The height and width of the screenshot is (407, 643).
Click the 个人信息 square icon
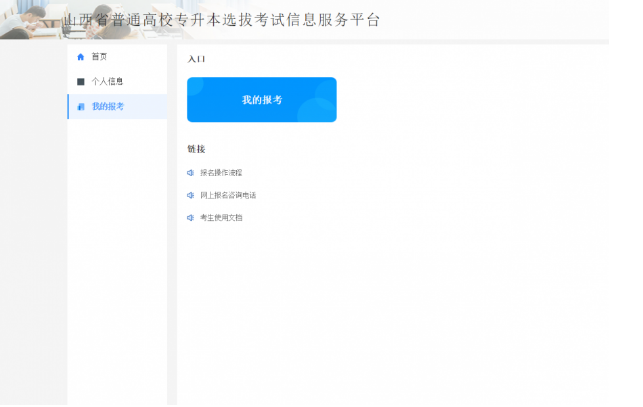pyautogui.click(x=80, y=82)
